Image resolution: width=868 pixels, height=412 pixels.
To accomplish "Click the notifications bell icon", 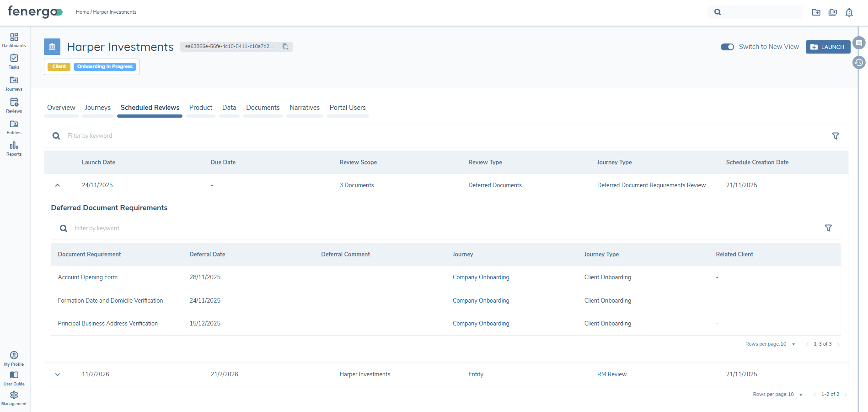I will pos(849,12).
